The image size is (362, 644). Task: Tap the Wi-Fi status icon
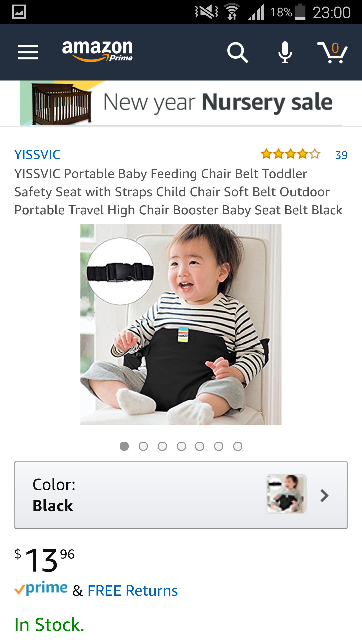coord(232,12)
